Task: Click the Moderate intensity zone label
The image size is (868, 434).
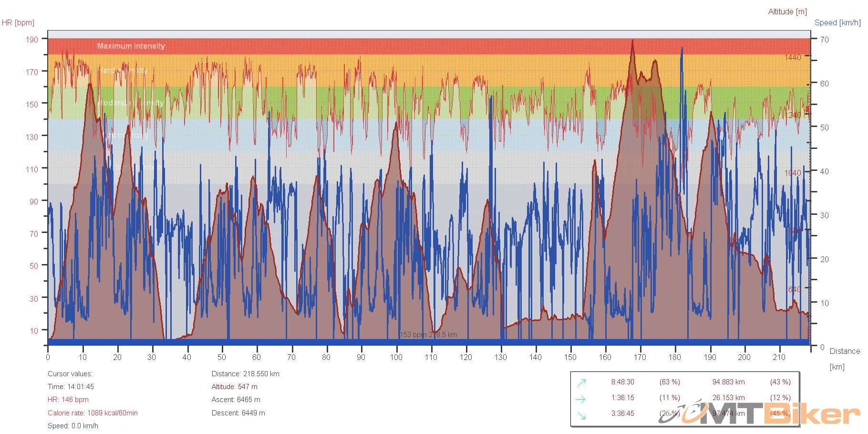Action: click(x=131, y=103)
